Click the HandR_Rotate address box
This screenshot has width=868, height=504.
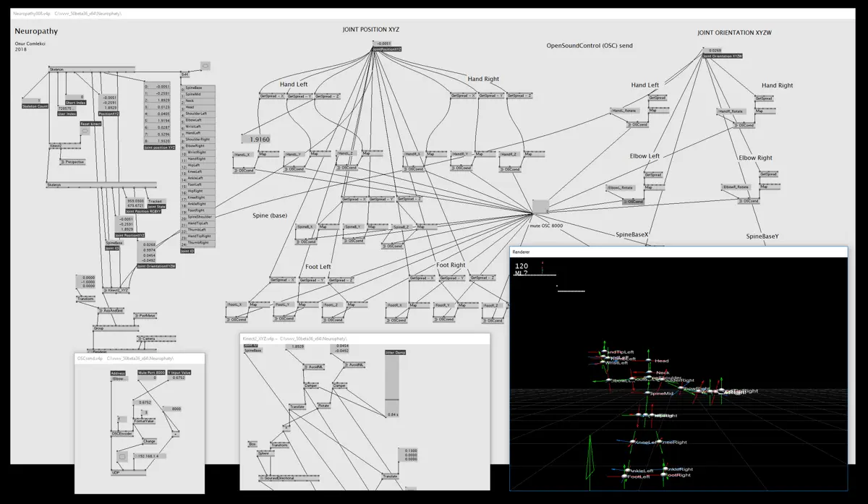(731, 111)
